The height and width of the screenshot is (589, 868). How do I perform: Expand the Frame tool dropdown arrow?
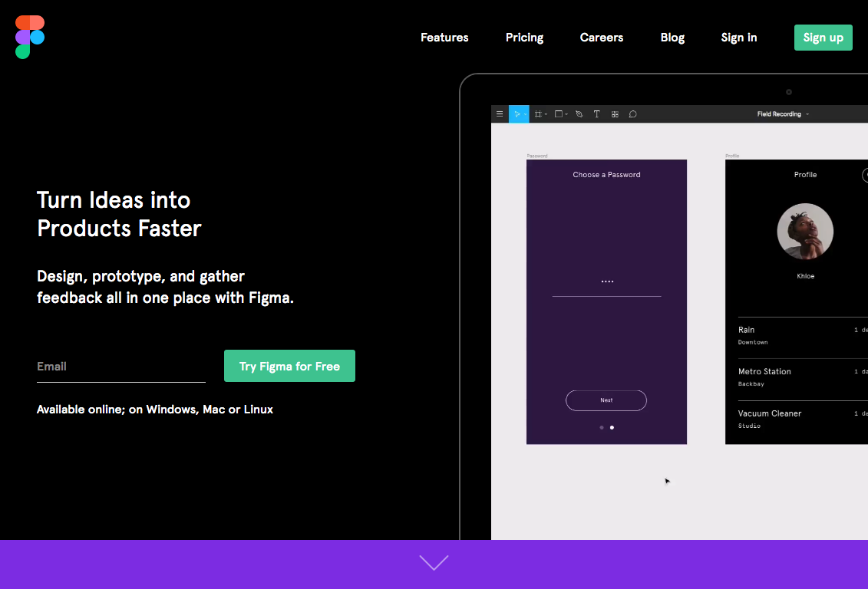tap(546, 114)
